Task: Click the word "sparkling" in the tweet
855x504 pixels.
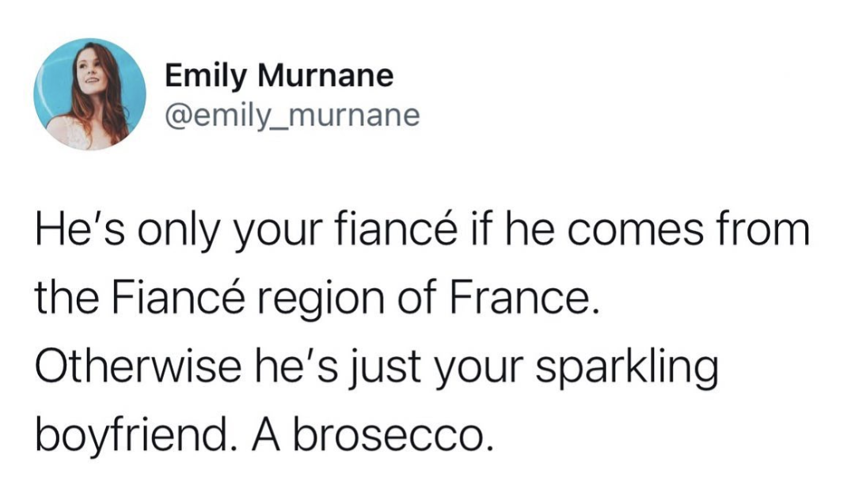Action: point(626,368)
